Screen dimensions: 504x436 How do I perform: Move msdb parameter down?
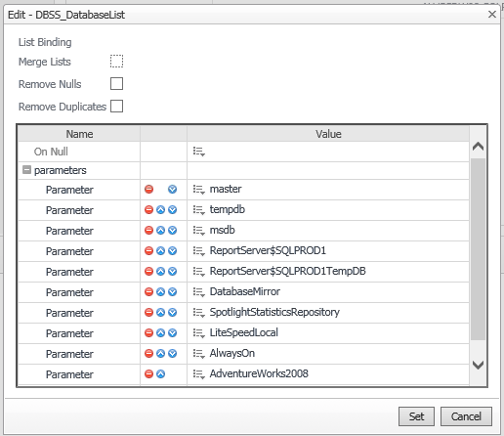[x=172, y=231]
